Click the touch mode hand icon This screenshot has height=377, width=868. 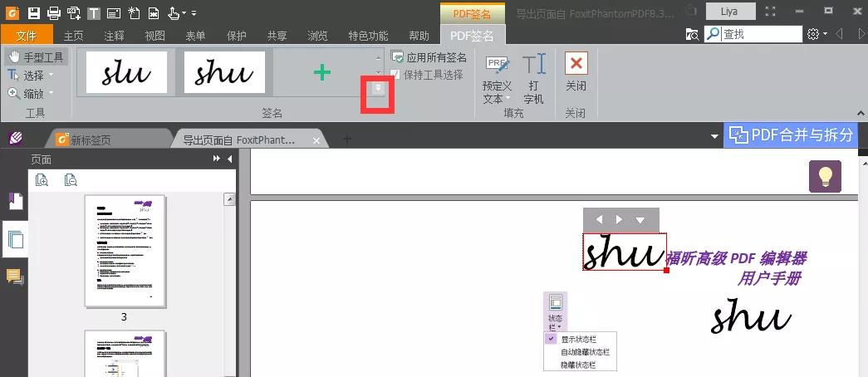(x=174, y=12)
